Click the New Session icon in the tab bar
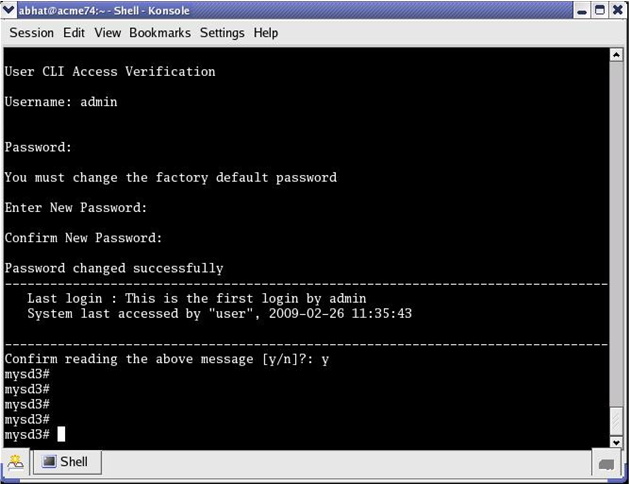This screenshot has width=629, height=484. (16, 462)
